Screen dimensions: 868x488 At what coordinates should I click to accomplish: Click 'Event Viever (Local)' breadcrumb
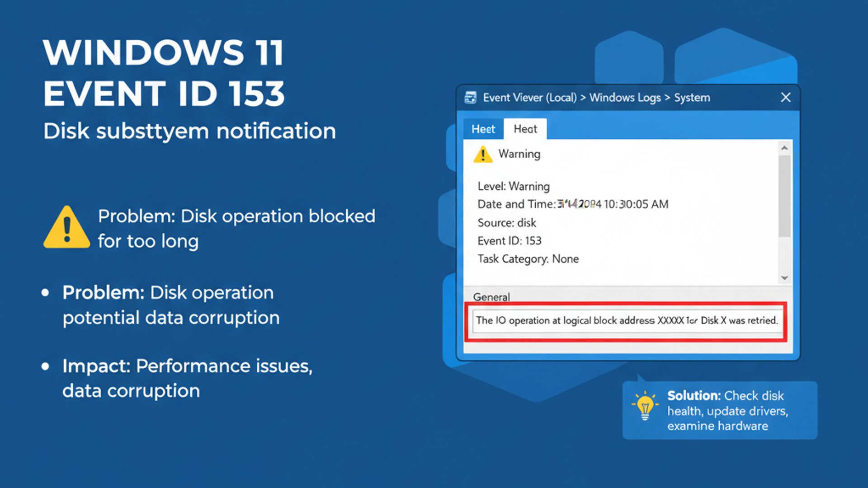pyautogui.click(x=530, y=98)
